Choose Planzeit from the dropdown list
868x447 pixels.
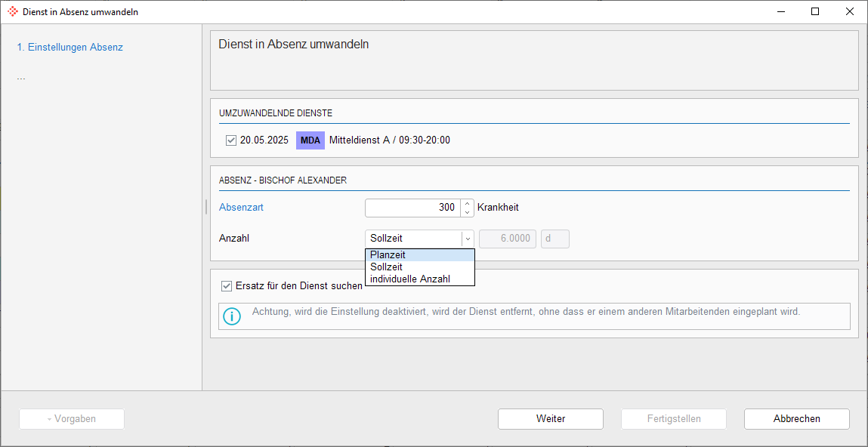pyautogui.click(x=420, y=255)
